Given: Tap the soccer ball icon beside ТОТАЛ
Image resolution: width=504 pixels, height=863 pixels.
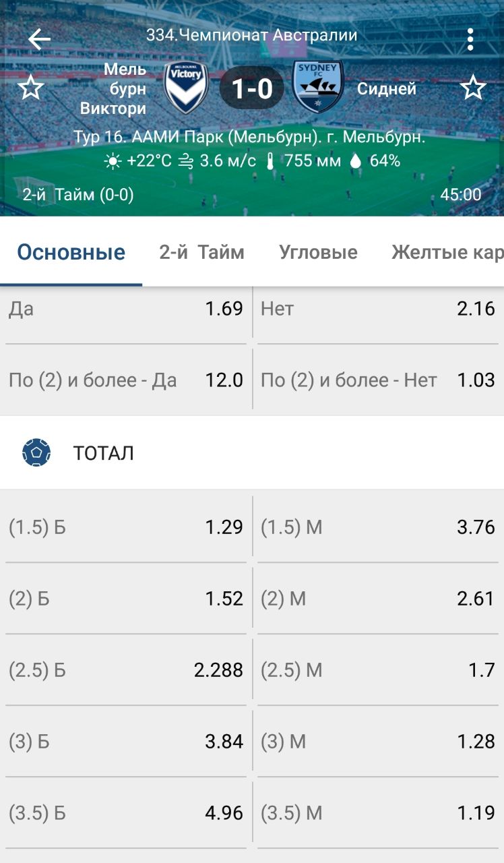Looking at the screenshot, I should click(x=36, y=453).
